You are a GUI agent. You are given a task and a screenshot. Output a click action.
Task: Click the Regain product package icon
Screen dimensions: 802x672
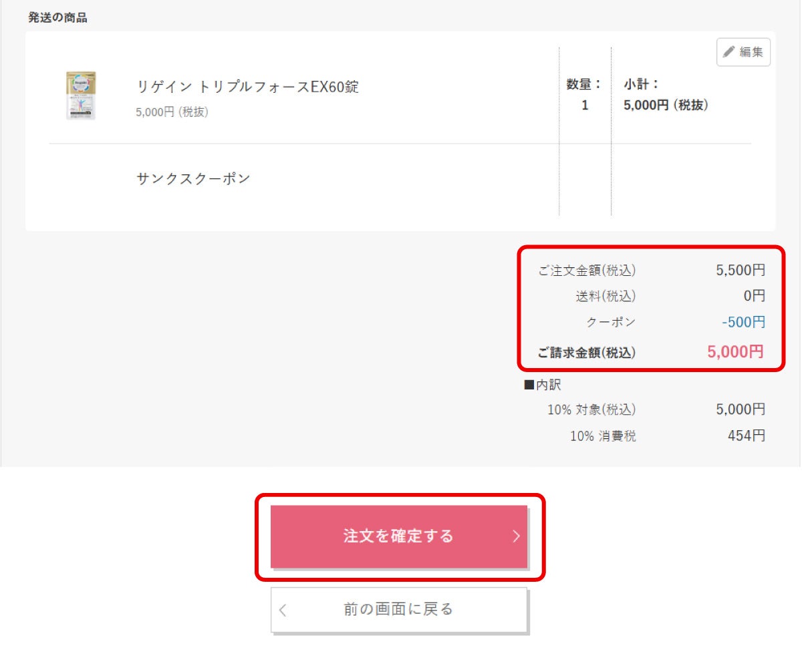coord(80,95)
